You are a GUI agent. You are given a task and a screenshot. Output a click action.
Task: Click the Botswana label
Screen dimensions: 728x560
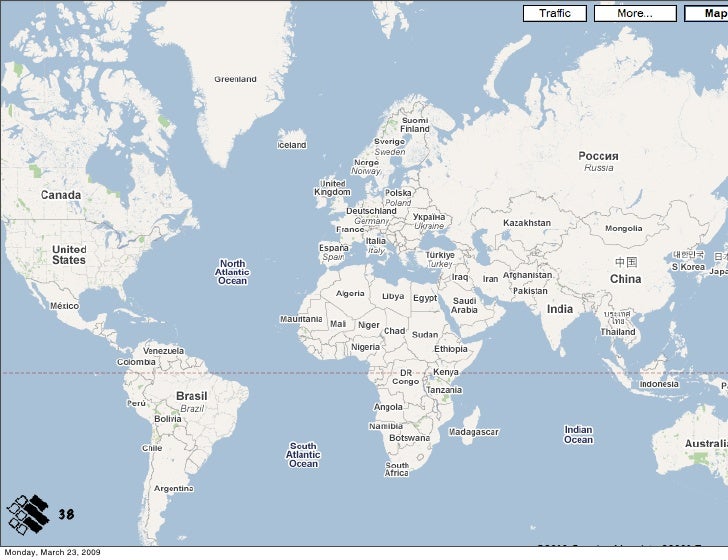point(410,438)
